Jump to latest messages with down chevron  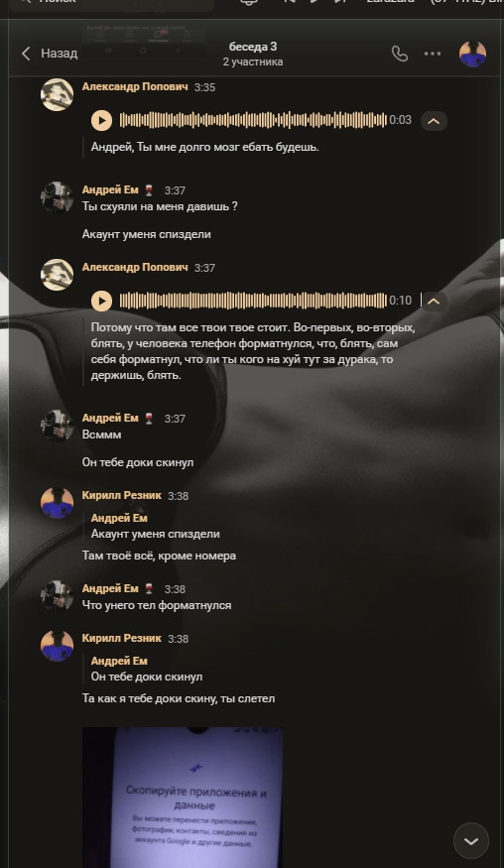[471, 841]
